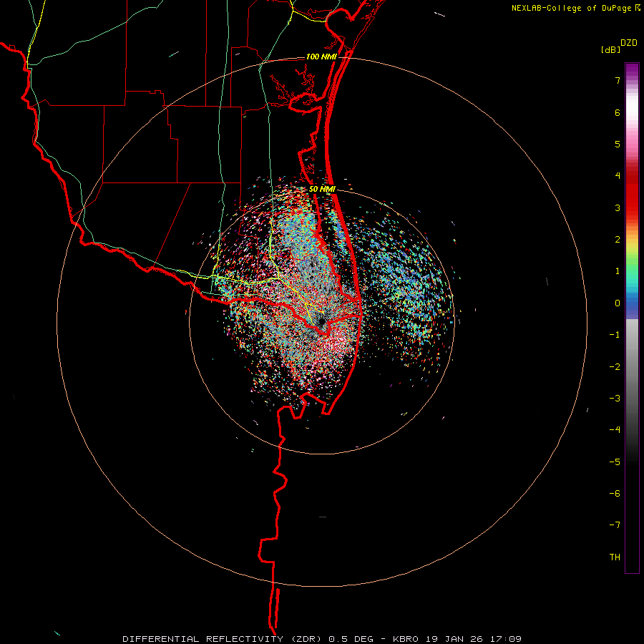This screenshot has height=644, width=644.
Task: Click the -6 value on color scale
Action: pos(615,494)
